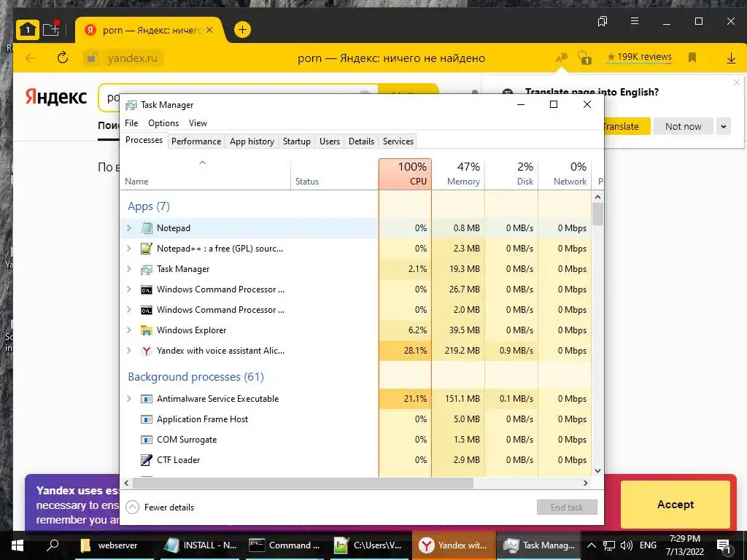
Task: Click the browser back arrow
Action: (31, 58)
